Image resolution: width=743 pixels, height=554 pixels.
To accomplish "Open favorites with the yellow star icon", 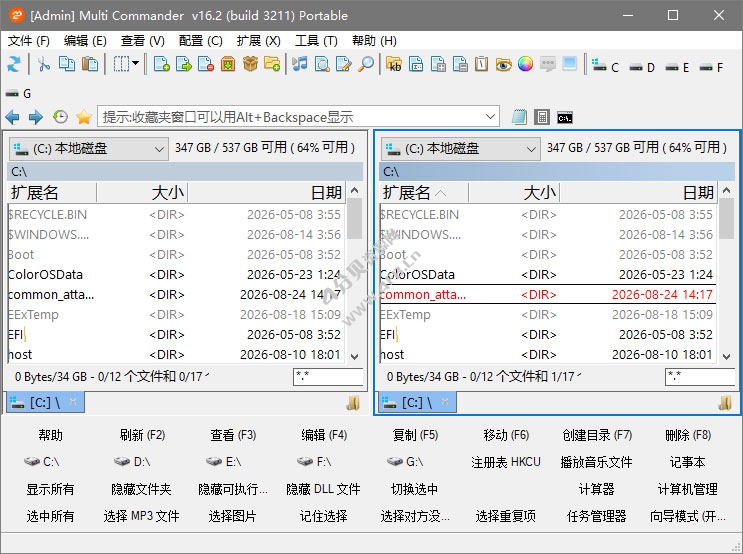I will (83, 117).
